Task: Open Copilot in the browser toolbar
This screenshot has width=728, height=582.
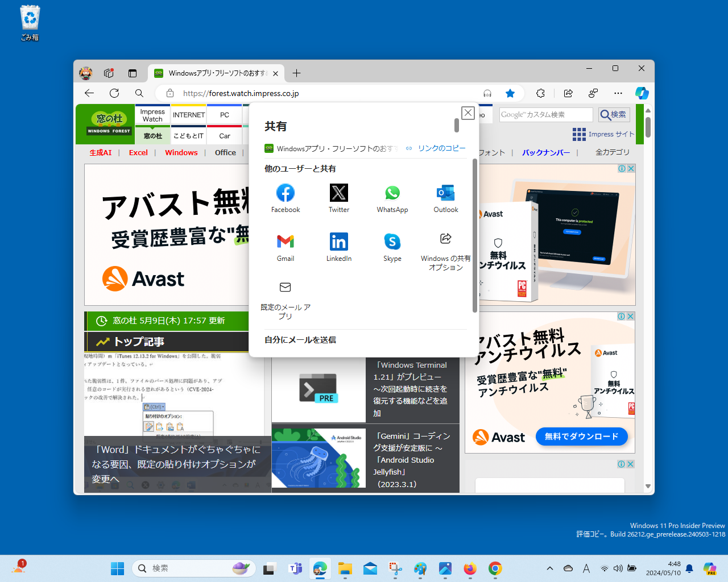Action: [x=642, y=93]
